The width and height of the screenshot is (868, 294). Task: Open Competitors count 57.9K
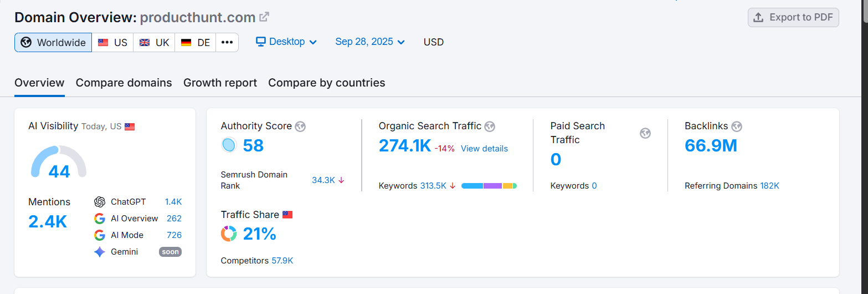coord(282,261)
